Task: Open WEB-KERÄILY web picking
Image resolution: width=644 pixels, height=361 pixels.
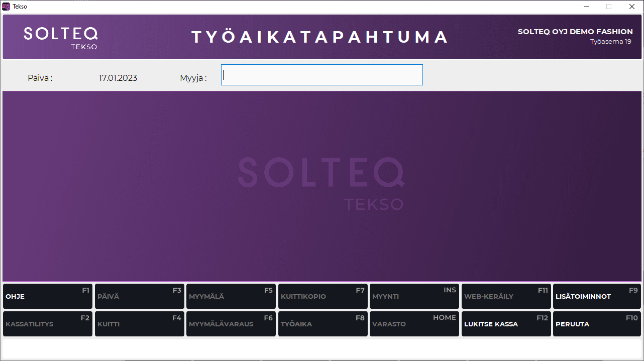Action: (506, 296)
